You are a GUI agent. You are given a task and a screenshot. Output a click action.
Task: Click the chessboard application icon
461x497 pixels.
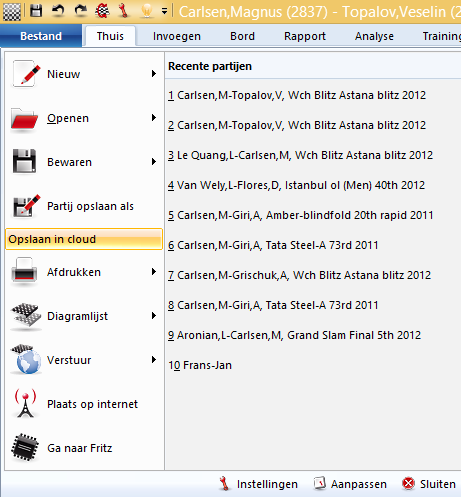(x=12, y=11)
